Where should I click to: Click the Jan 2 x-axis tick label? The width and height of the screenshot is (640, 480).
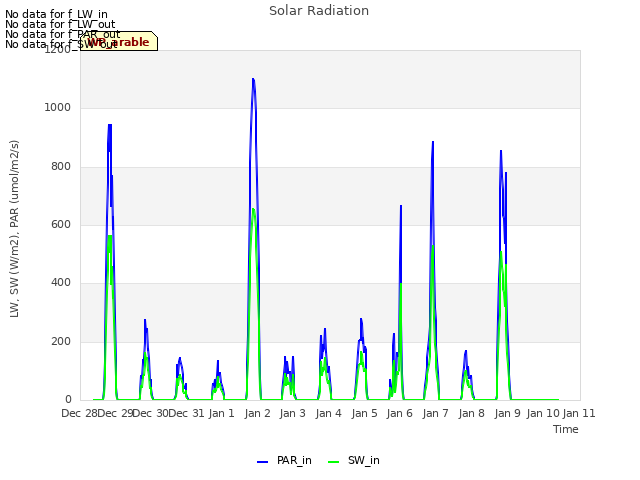[x=258, y=413]
